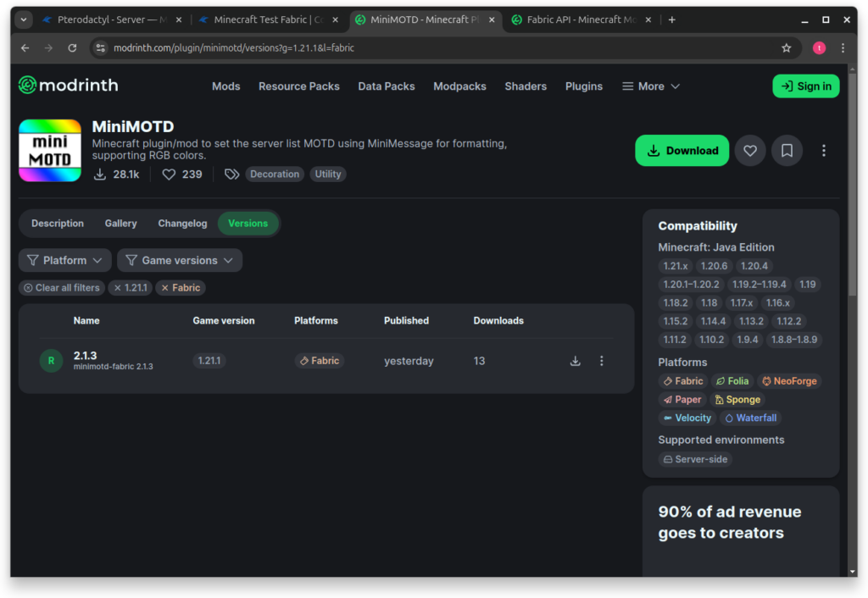Click the Sign in button
The image size is (868, 598).
coord(805,86)
